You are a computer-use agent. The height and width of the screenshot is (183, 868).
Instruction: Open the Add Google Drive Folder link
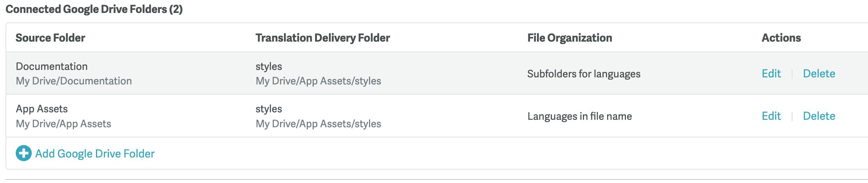point(95,154)
